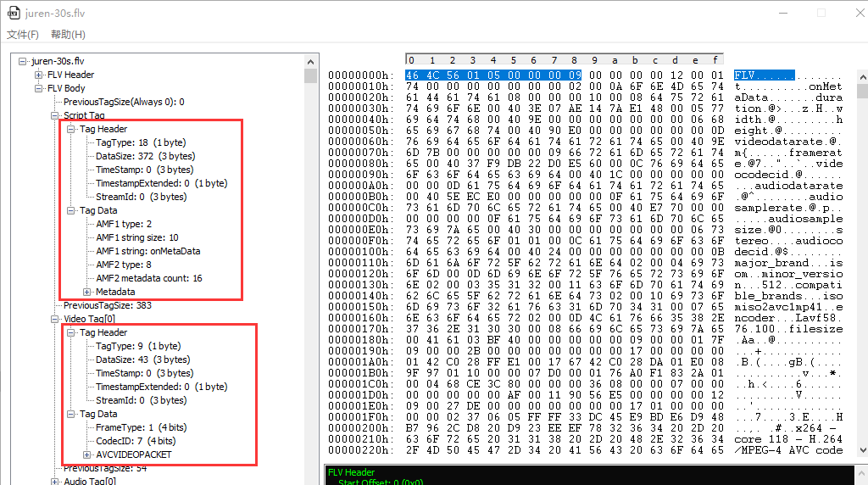The image size is (868, 485).
Task: Click the tree panel scroll-up arrow
Action: [x=310, y=62]
